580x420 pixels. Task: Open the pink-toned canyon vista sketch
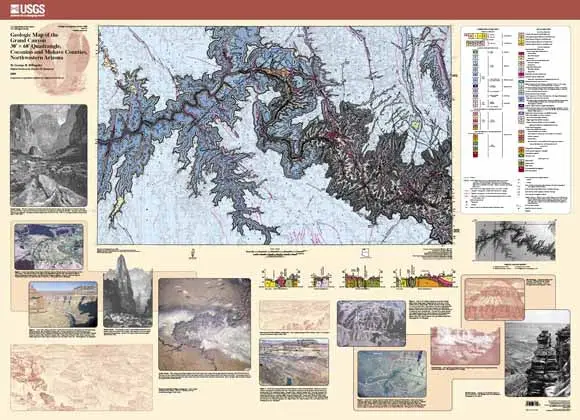(x=465, y=346)
